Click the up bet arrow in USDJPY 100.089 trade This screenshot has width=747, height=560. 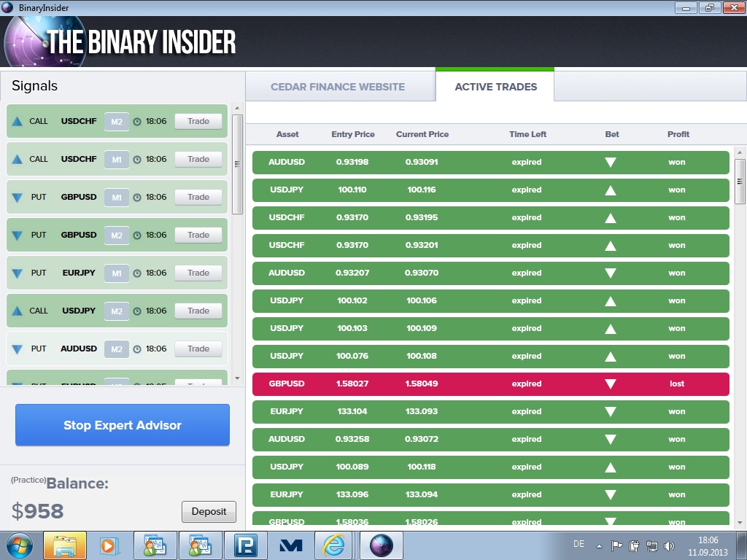coord(611,467)
